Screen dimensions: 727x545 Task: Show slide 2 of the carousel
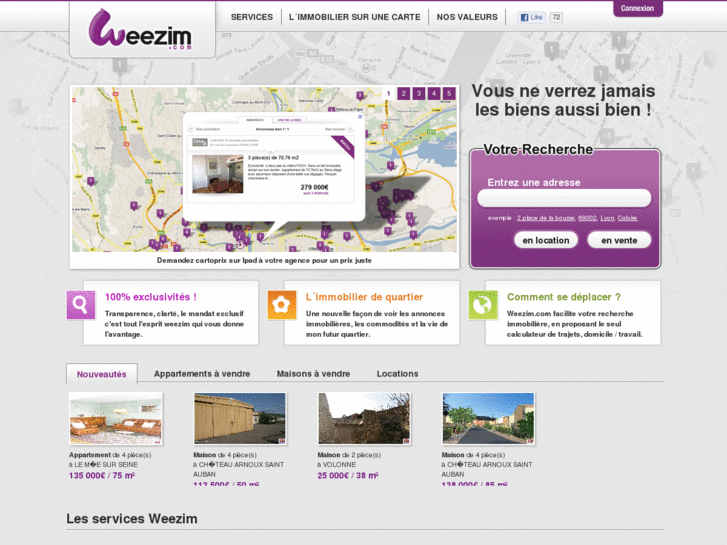point(403,93)
